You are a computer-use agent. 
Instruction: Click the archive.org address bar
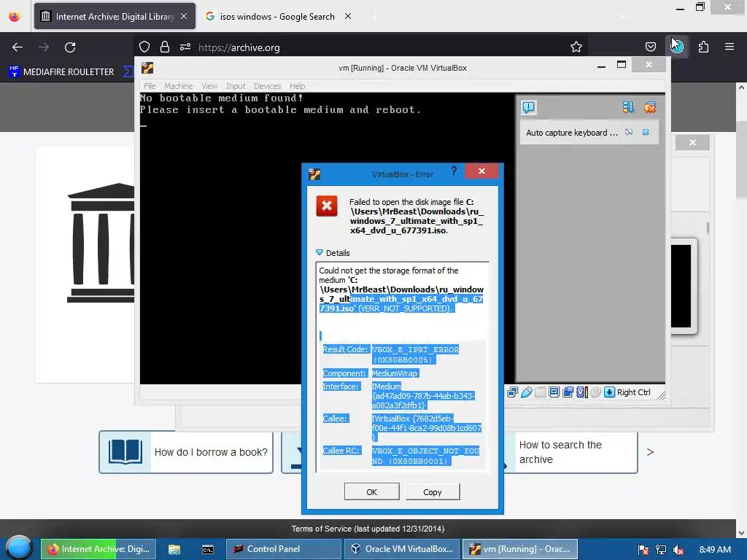point(362,47)
